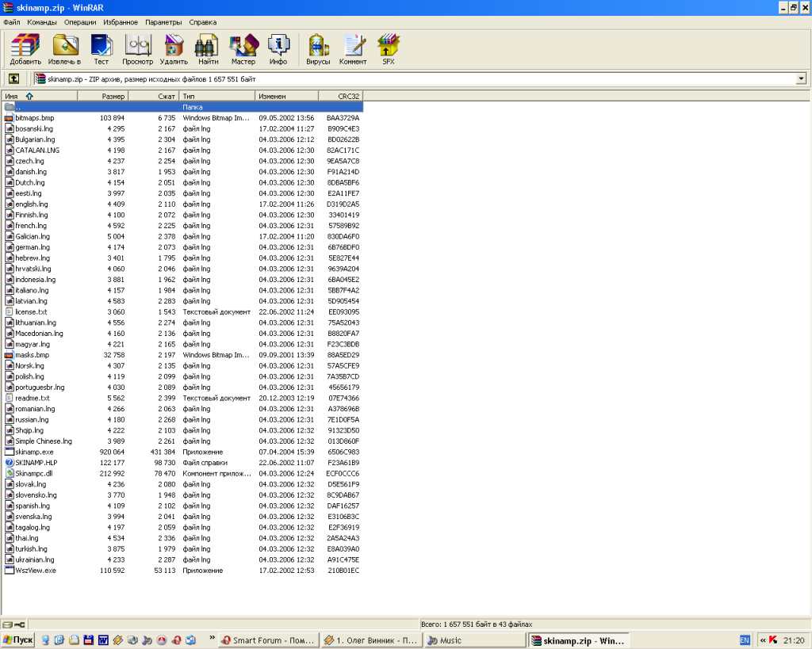Select the portuguesbr.lng file
The width and height of the screenshot is (812, 649).
(182, 387)
